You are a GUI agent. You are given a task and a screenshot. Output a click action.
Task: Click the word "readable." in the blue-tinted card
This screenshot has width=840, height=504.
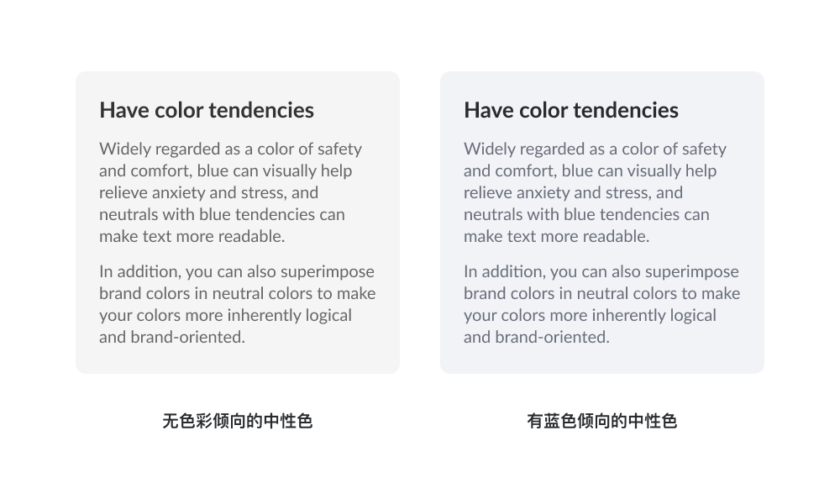617,237
